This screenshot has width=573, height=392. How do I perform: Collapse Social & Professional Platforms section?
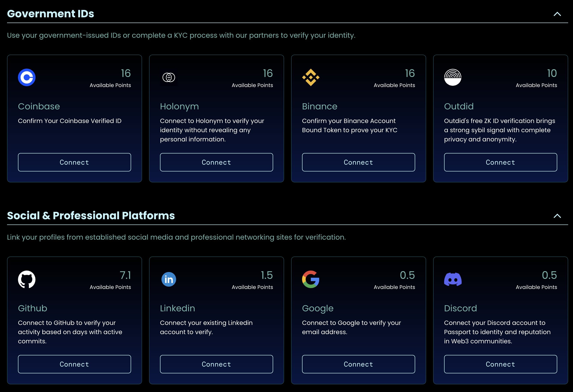[557, 216]
